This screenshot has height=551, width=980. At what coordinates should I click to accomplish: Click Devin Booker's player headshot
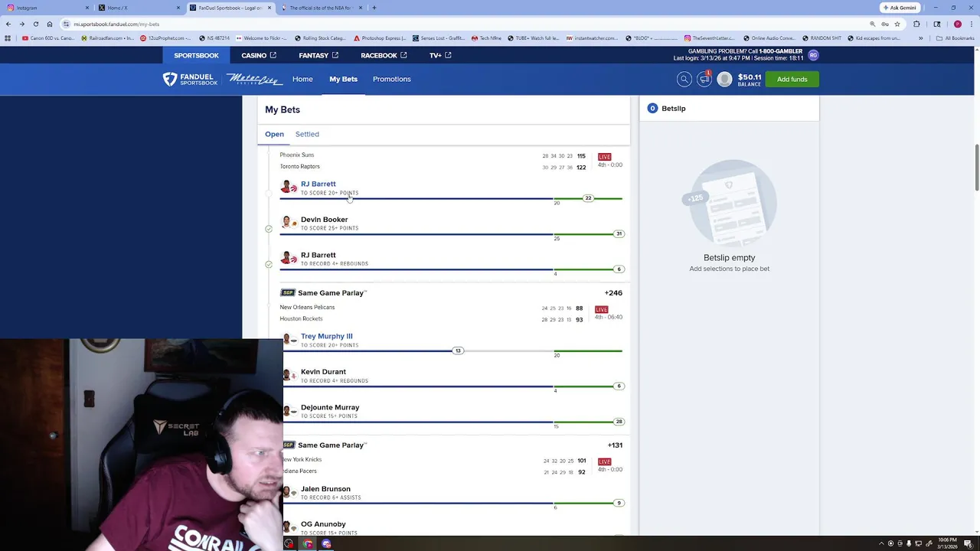(x=289, y=223)
